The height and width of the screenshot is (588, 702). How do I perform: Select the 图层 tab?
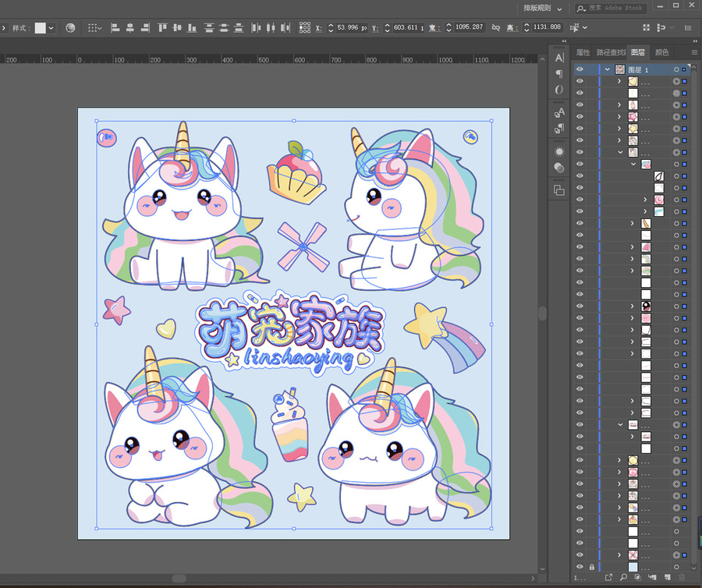(x=638, y=52)
